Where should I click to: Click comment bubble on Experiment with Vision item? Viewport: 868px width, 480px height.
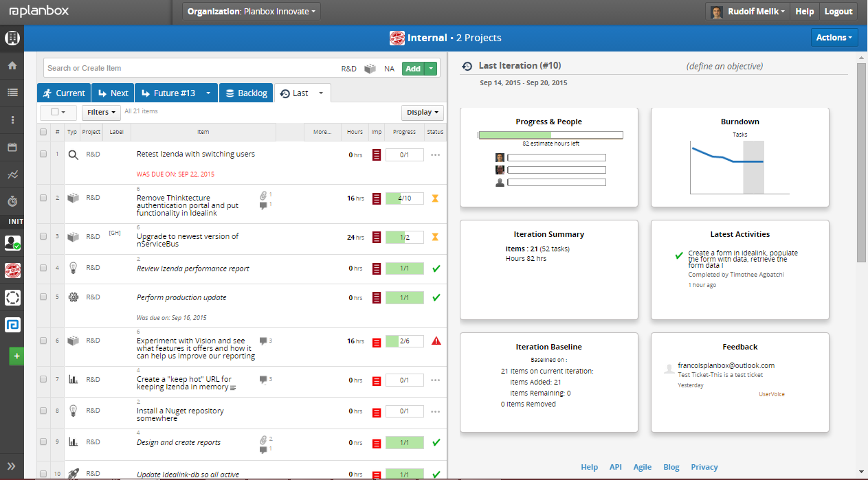coord(263,341)
